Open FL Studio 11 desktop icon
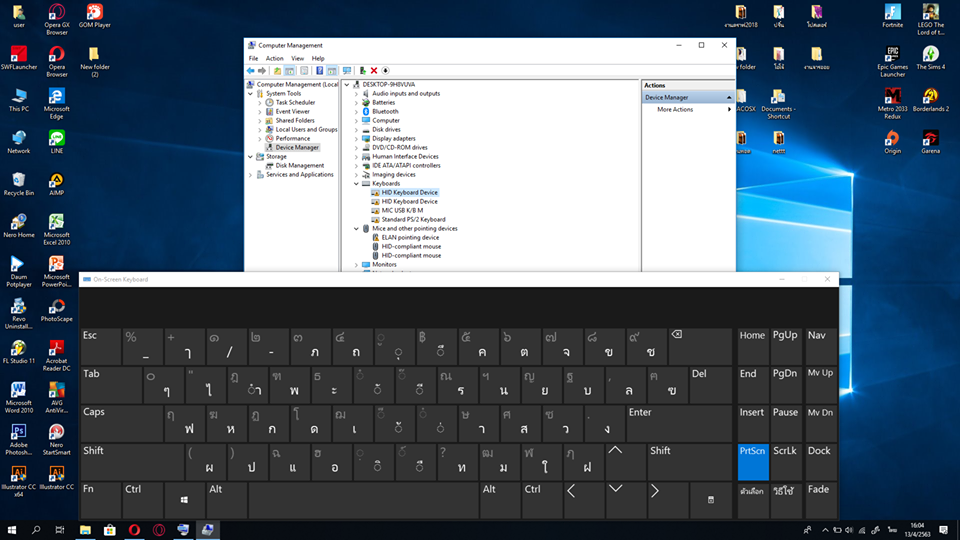This screenshot has width=960, height=540. pos(19,352)
